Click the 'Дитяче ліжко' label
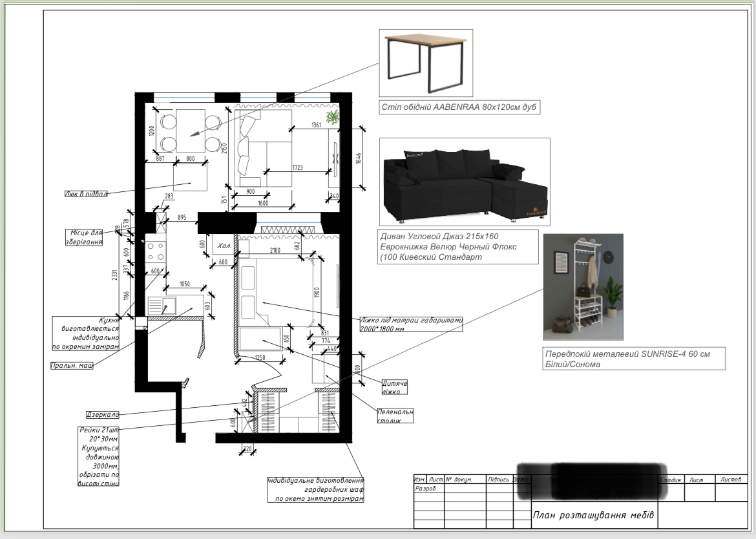The image size is (756, 539). (394, 387)
